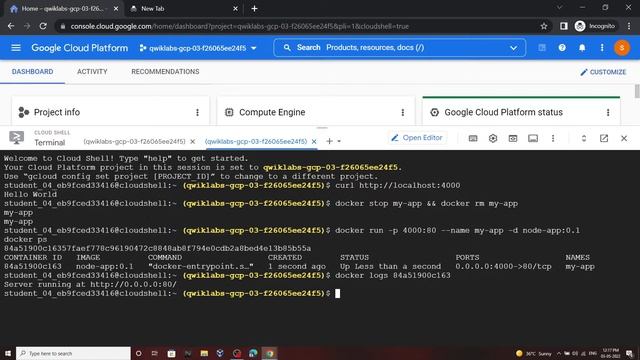Screen dimensions: 640x360
Task: Click the Cloud Shell web preview icon
Action: click(513, 138)
